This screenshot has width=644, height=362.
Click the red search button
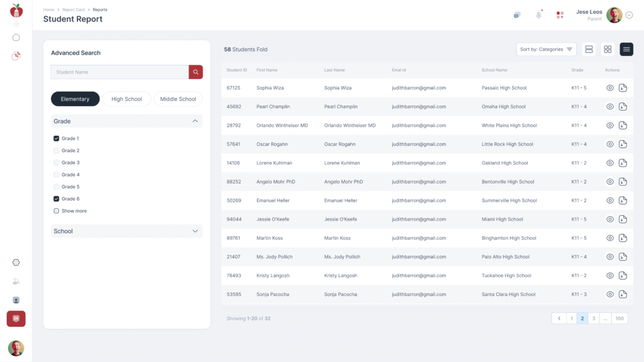coord(196,72)
